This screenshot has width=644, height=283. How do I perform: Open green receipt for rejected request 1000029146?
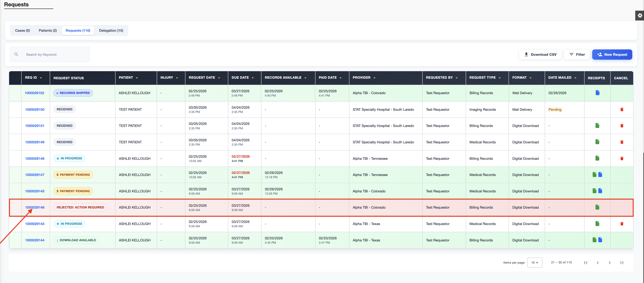point(597,207)
